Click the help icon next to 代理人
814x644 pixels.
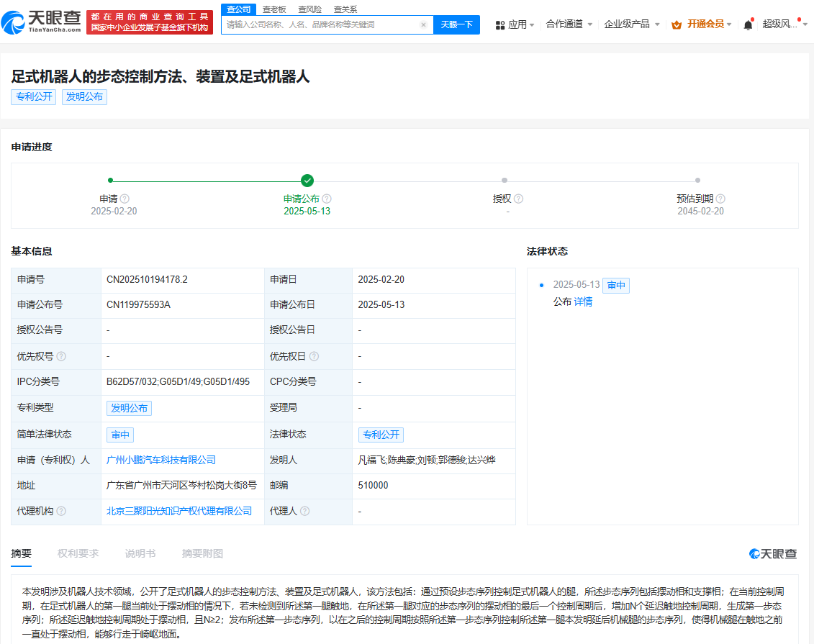click(x=305, y=511)
